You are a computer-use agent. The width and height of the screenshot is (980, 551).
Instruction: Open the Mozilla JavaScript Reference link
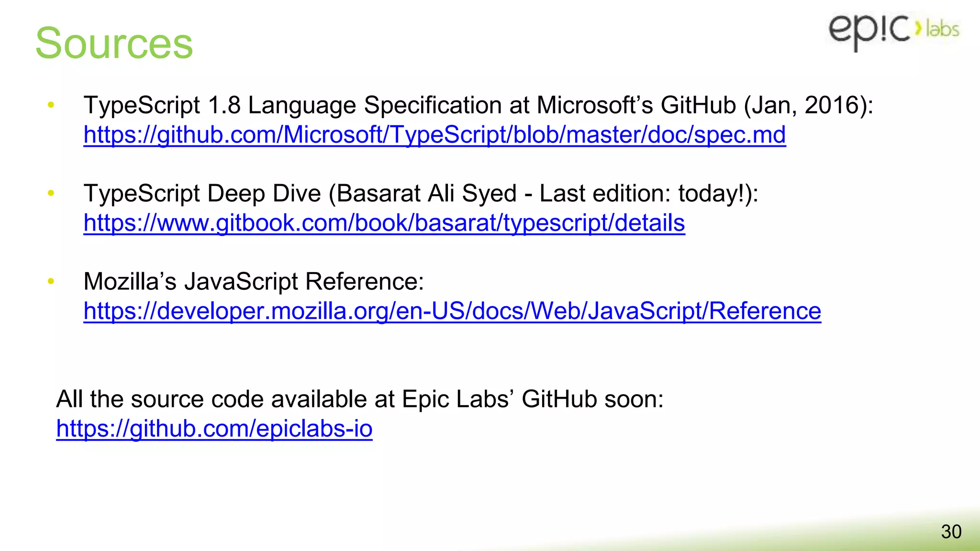(x=452, y=311)
